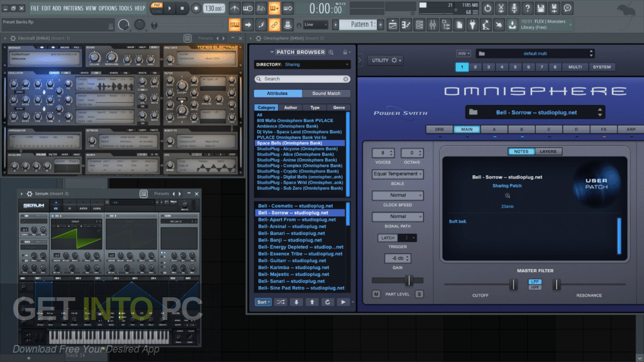
Task: Click the refresh icon below the patch list
Action: (x=328, y=302)
